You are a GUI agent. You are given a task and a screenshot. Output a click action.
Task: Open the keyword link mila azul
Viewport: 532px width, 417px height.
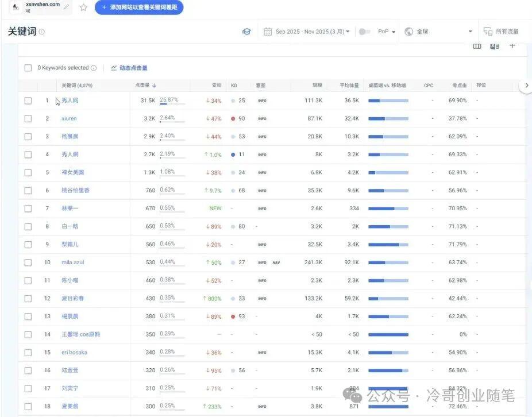tap(72, 262)
